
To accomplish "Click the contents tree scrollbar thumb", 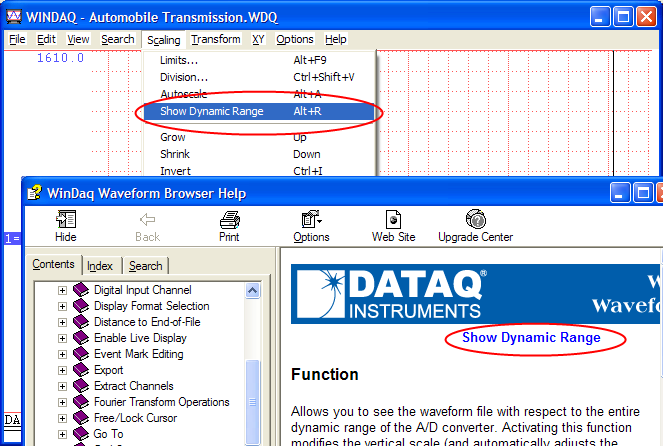I will click(x=252, y=402).
